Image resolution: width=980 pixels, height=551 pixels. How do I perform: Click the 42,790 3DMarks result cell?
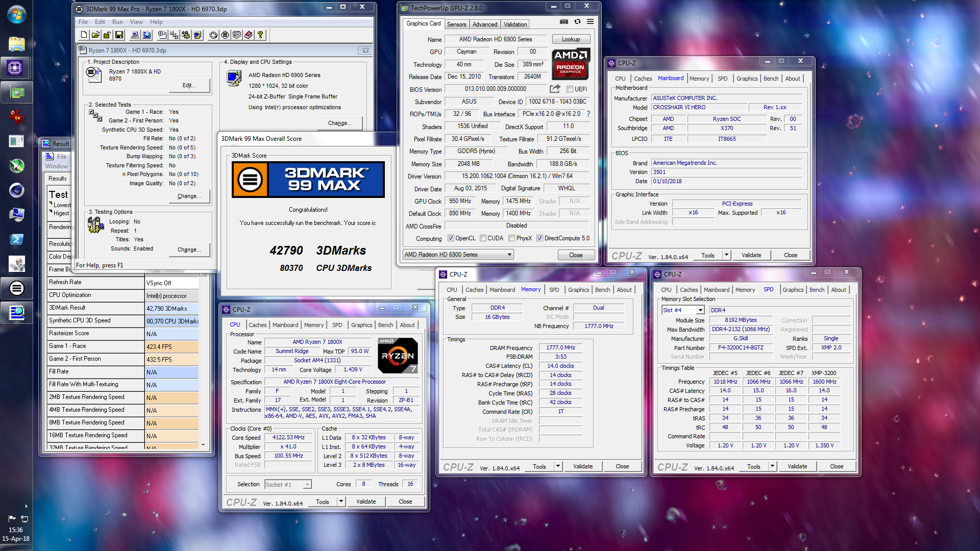(172, 308)
